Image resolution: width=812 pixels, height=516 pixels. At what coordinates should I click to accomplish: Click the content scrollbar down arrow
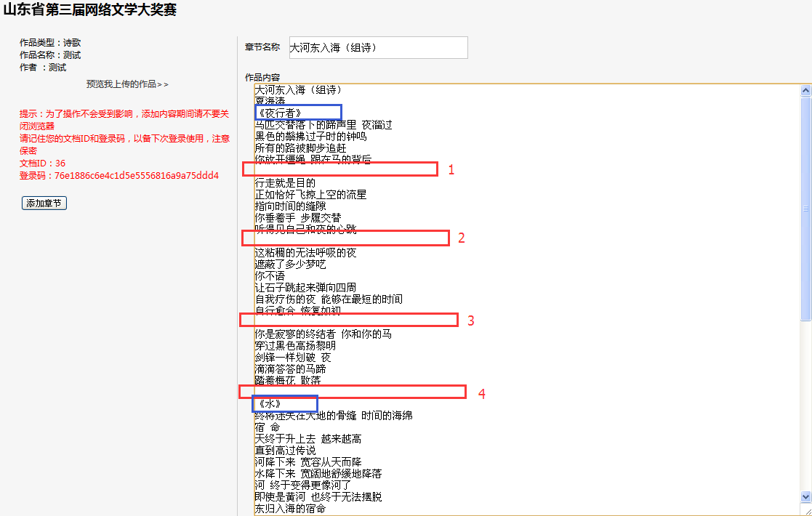(x=805, y=496)
